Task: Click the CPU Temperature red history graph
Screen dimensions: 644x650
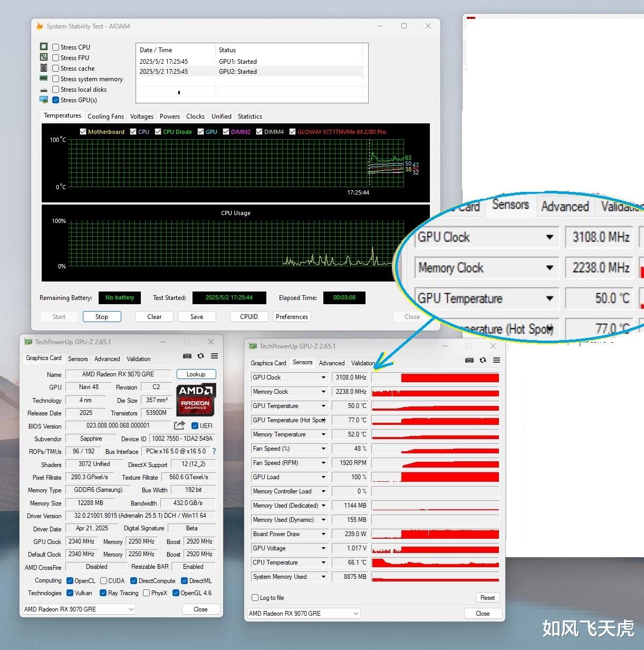Action: click(x=436, y=562)
